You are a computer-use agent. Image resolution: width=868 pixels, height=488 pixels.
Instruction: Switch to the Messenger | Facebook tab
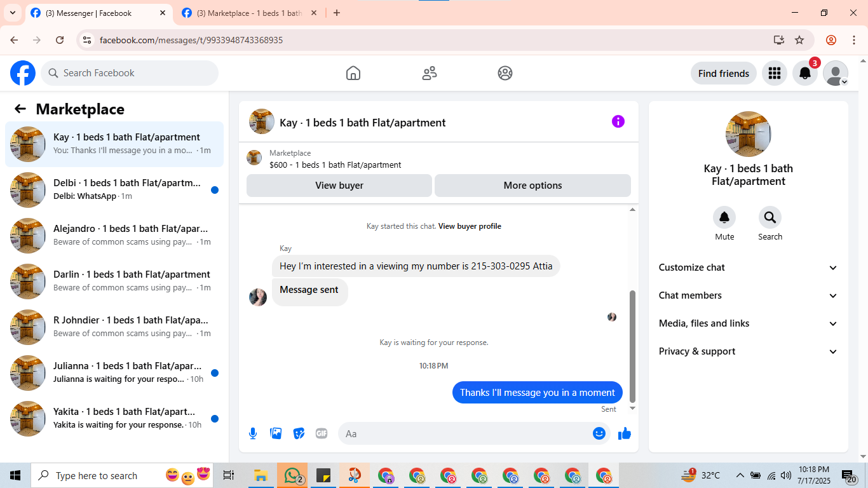click(98, 13)
